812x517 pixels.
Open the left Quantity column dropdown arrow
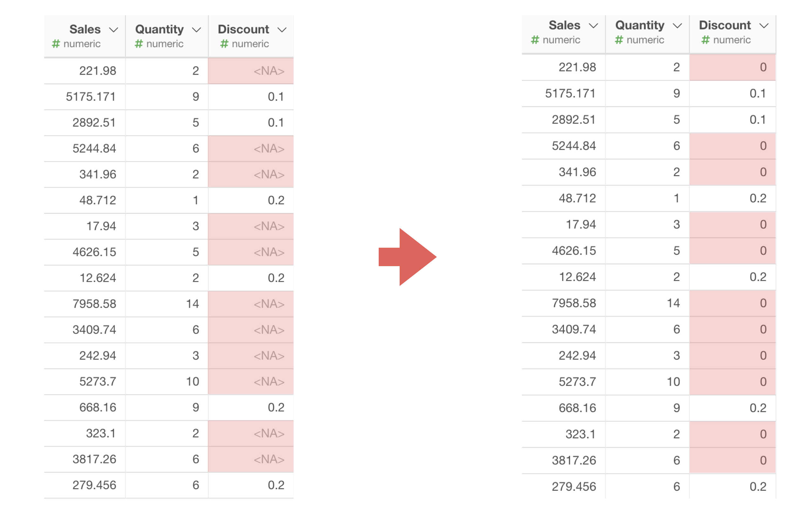point(196,30)
